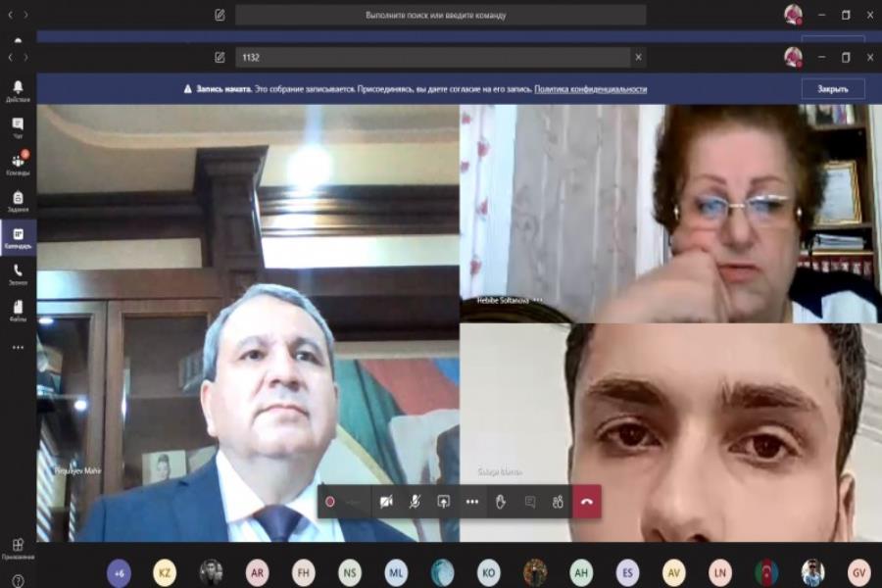Select the Calendar tab in sidebar
Image resolution: width=882 pixels, height=588 pixels.
[x=18, y=238]
